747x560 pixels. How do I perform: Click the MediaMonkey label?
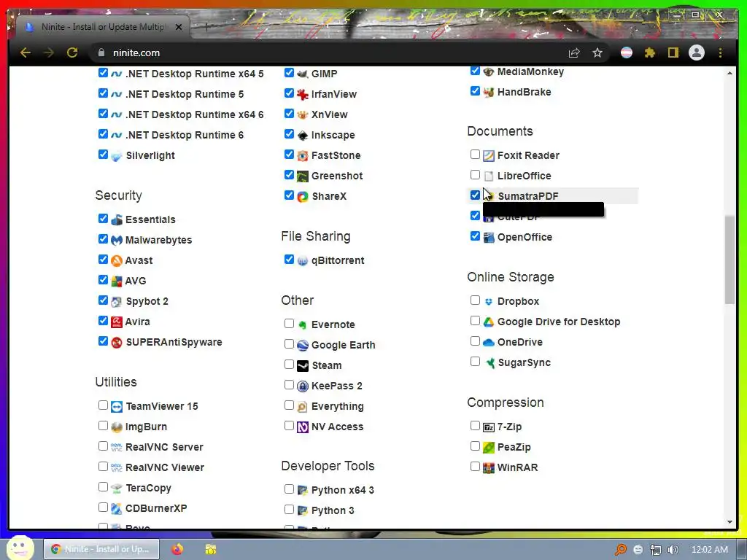(x=531, y=72)
